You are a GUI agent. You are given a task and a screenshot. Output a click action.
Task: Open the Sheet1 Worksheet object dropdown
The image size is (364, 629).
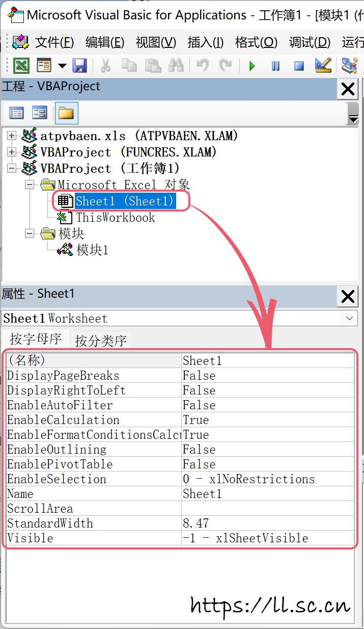point(350,318)
